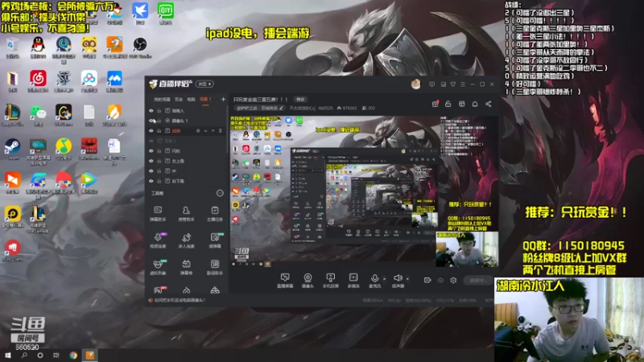Click the user avatar in title bar
Screen dimensions: 644x362
pos(415,84)
